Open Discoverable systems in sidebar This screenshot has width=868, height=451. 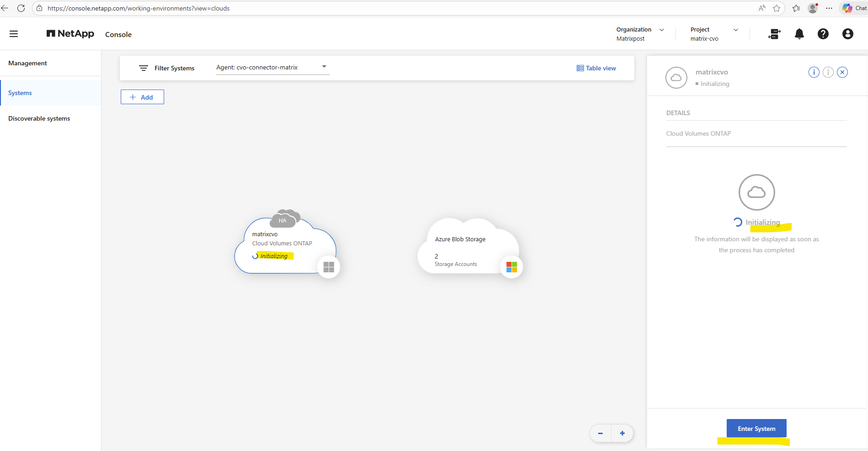[39, 118]
